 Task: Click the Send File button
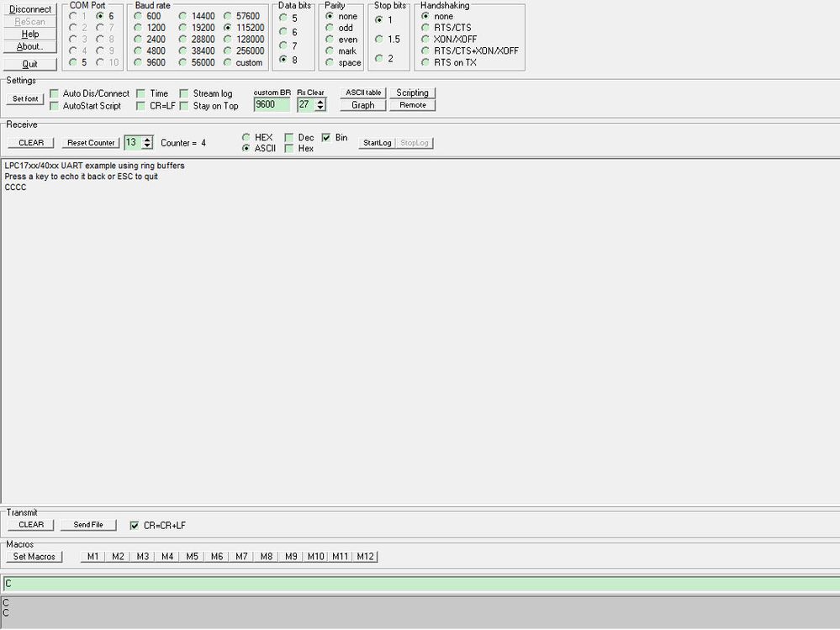pos(87,525)
